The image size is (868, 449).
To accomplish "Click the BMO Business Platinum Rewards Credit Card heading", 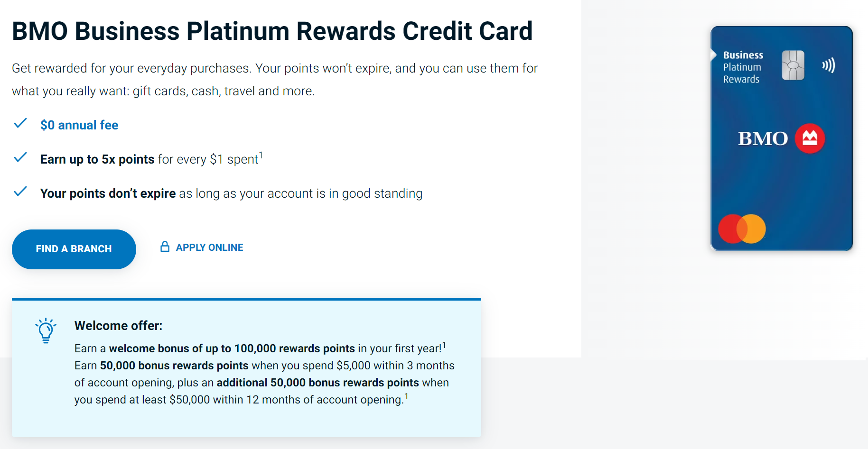I will tap(272, 31).
